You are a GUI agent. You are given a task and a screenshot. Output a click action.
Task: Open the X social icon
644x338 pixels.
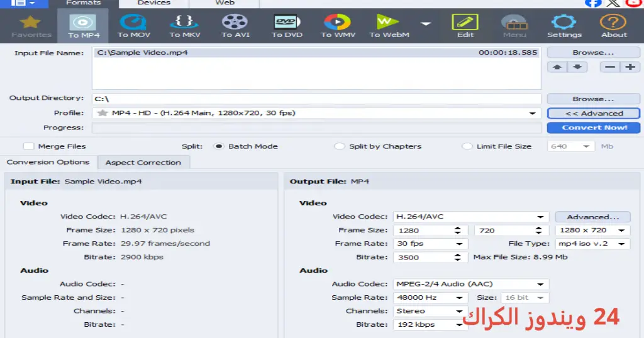pyautogui.click(x=613, y=3)
